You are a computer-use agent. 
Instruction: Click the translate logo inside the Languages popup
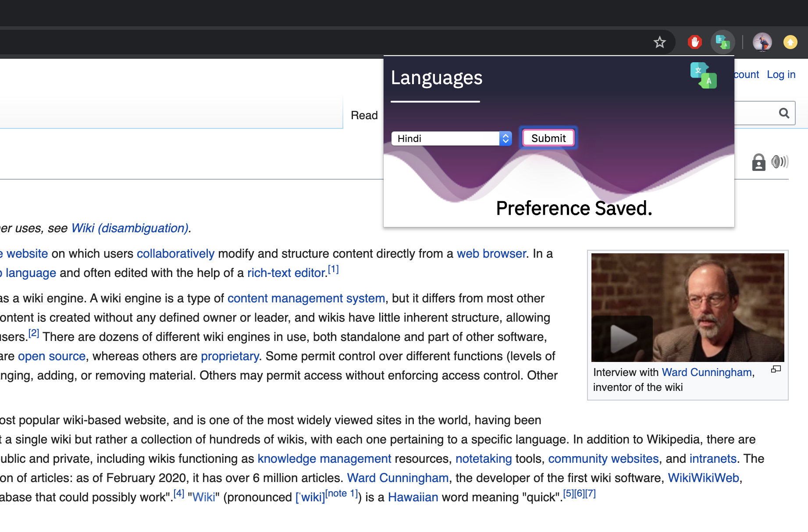tap(703, 75)
